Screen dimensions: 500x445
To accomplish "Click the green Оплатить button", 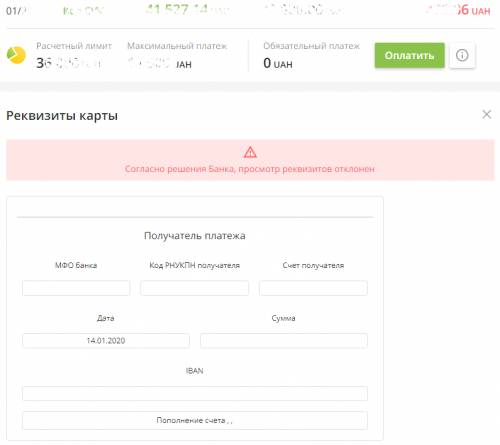I will [409, 55].
